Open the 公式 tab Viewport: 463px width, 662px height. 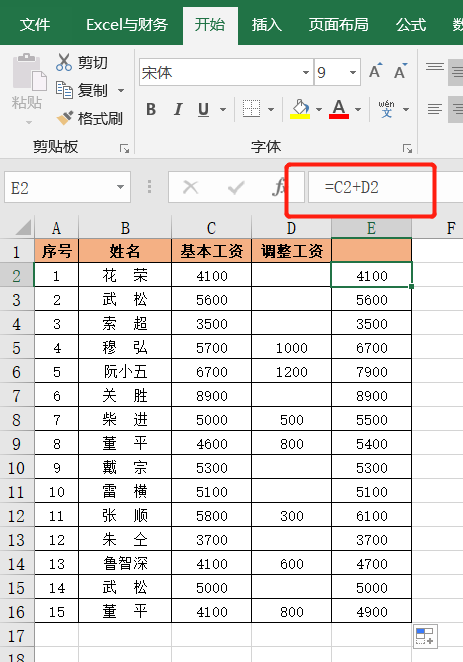point(411,24)
